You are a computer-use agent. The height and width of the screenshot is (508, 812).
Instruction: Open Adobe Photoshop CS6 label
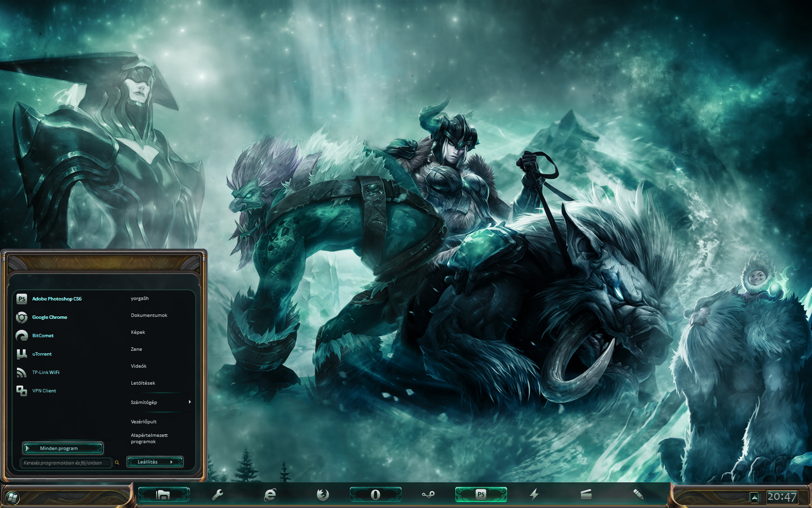pos(57,299)
